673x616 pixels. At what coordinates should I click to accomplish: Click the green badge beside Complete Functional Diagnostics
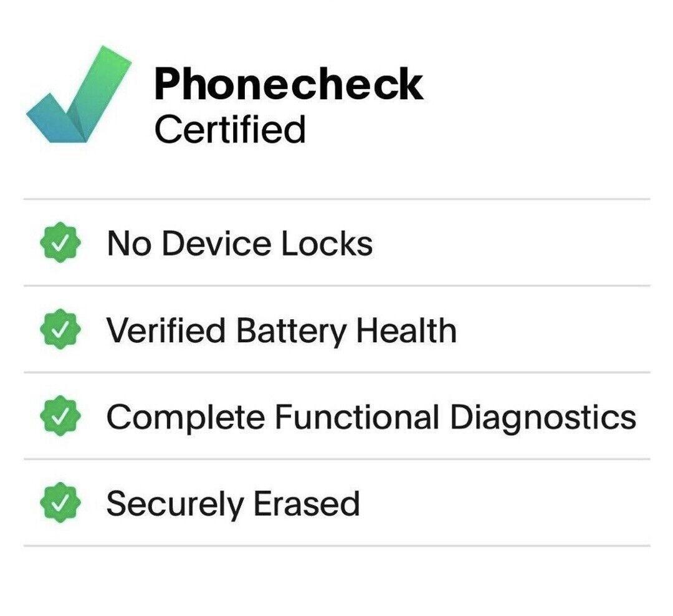click(60, 417)
